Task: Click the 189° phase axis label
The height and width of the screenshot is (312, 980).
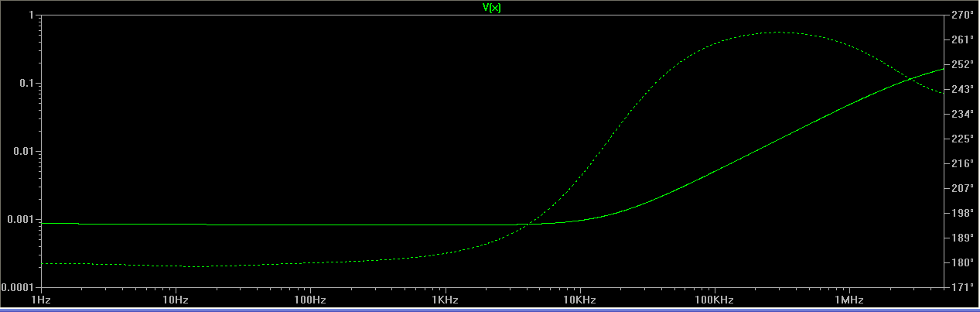Action: [x=961, y=238]
